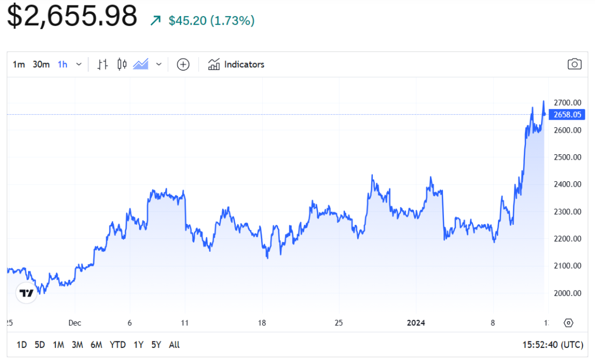Open chart settings hexagon icon
The height and width of the screenshot is (364, 595).
[568, 323]
